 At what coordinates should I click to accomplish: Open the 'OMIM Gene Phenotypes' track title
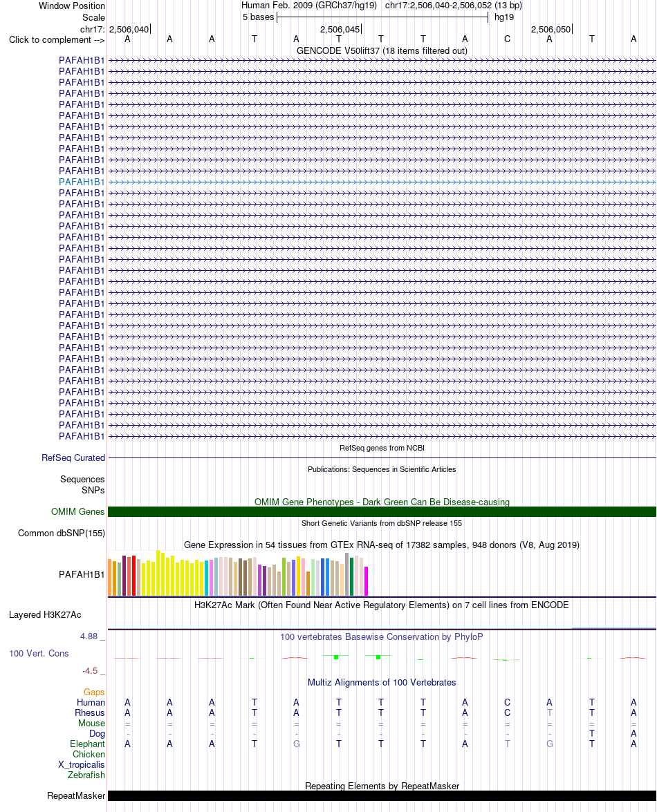point(382,502)
